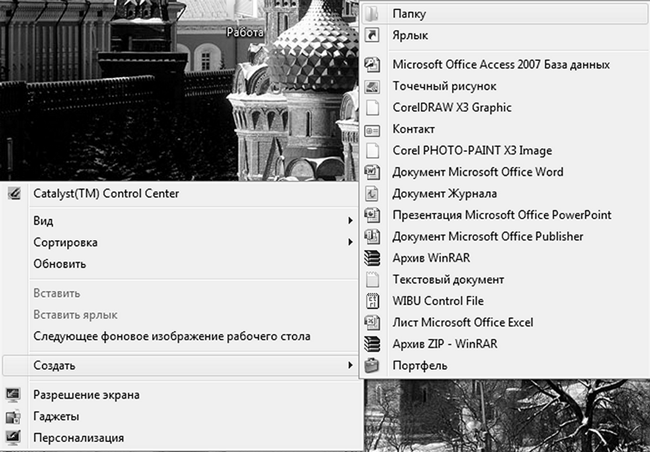Click the Word document icon
The image size is (650, 452).
coord(372,172)
